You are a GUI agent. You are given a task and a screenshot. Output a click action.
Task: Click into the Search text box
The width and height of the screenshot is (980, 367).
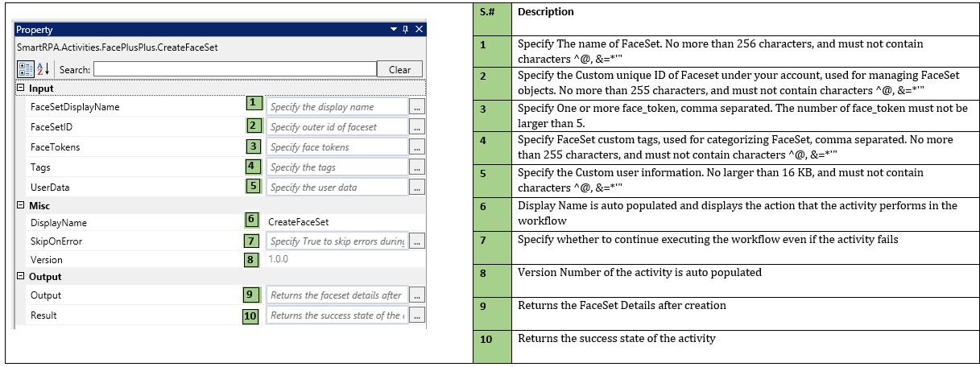(x=234, y=69)
